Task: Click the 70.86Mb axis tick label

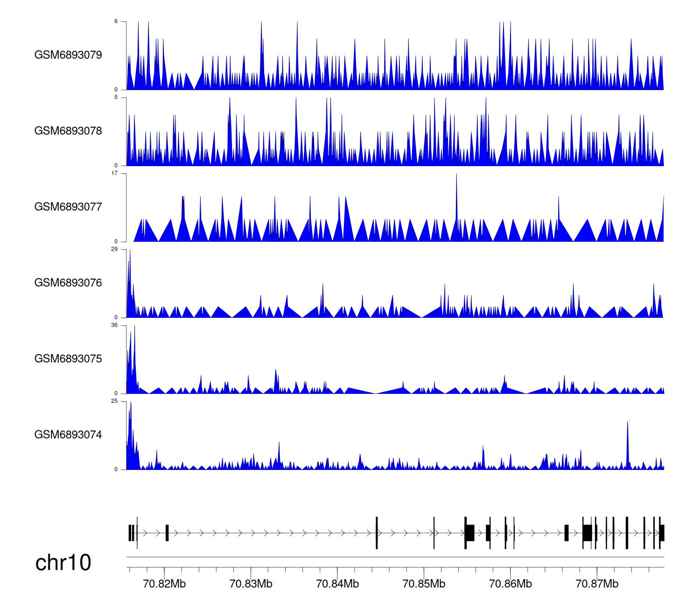Action: tap(510, 584)
